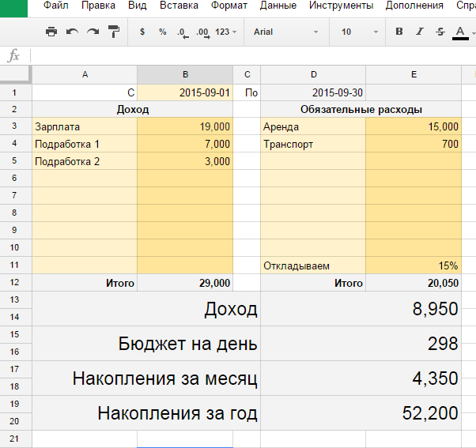Select row 21 header
The image size is (476, 448).
[x=14, y=439]
